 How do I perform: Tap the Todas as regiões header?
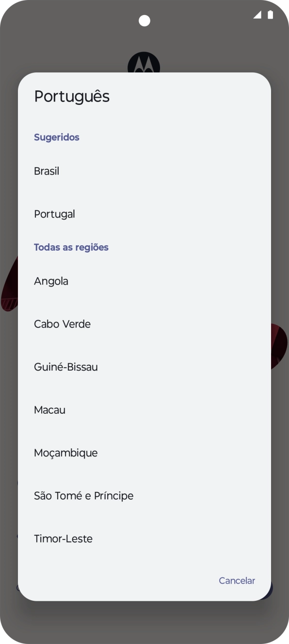tap(71, 247)
